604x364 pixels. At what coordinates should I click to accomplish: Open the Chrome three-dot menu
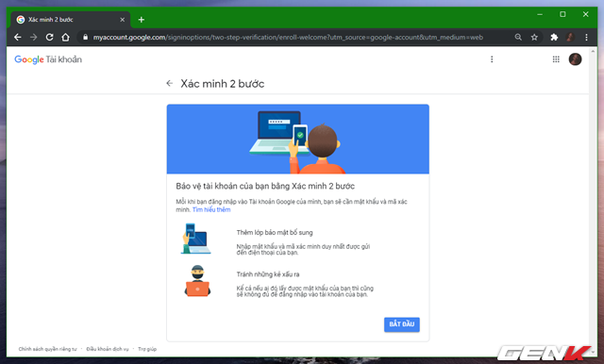[586, 38]
